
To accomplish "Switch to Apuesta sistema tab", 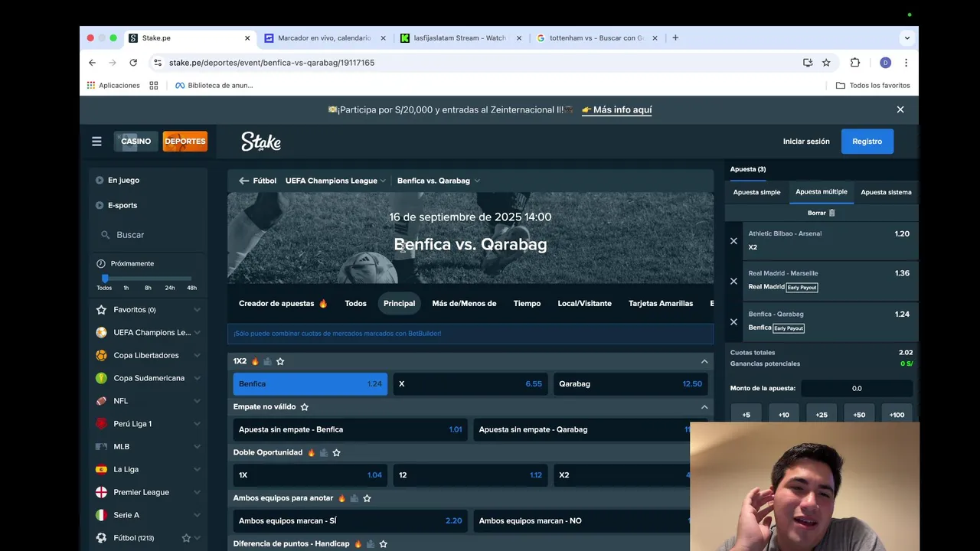I will (x=886, y=192).
